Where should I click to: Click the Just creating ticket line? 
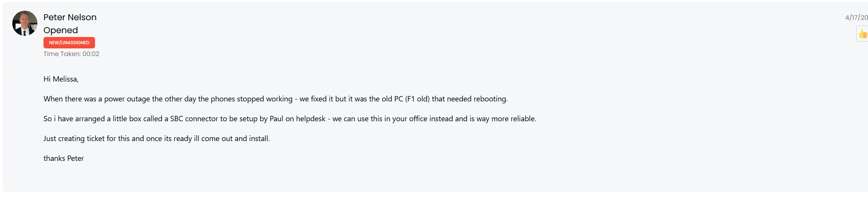point(156,138)
